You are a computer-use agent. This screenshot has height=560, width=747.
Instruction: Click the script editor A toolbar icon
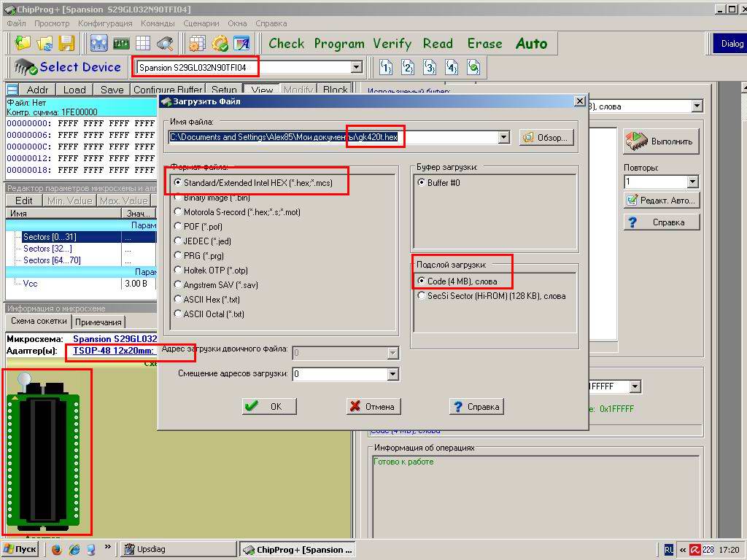[x=241, y=43]
